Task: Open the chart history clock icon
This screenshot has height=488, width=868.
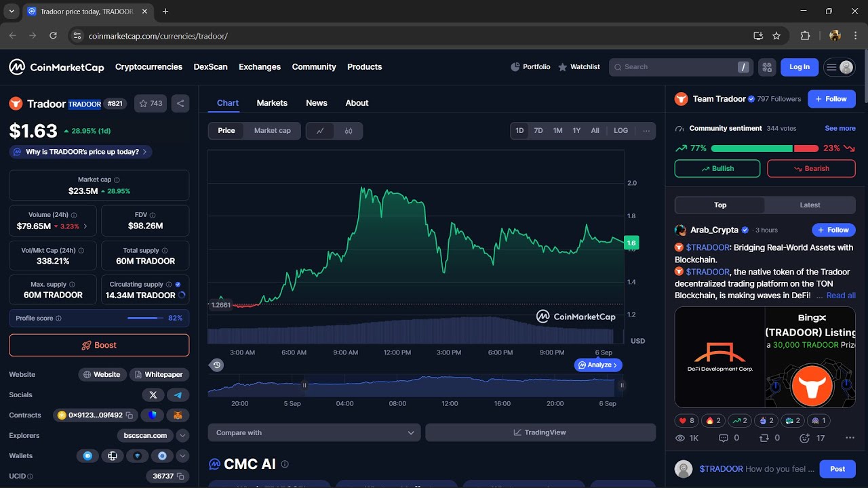Action: pyautogui.click(x=216, y=365)
